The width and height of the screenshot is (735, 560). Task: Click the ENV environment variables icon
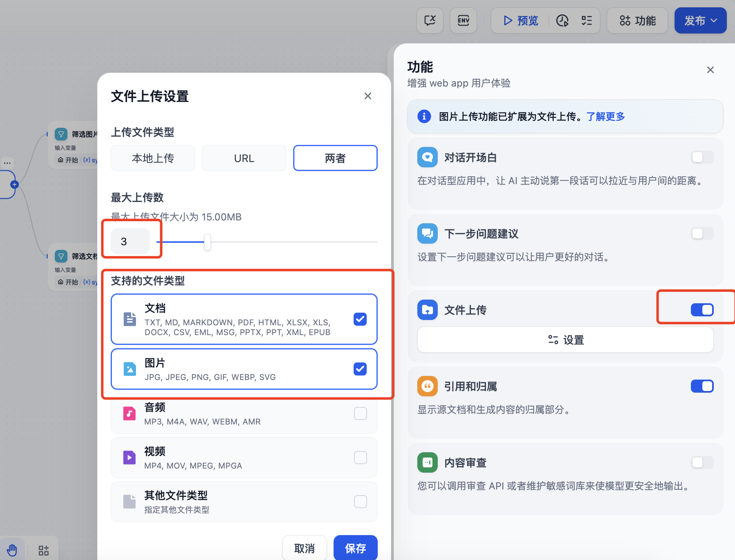[463, 20]
